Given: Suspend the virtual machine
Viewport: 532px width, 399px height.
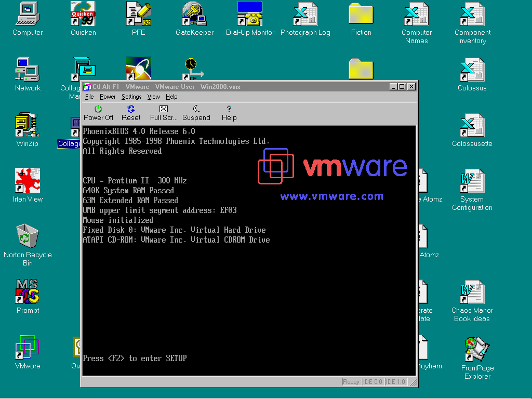Looking at the screenshot, I should (196, 112).
